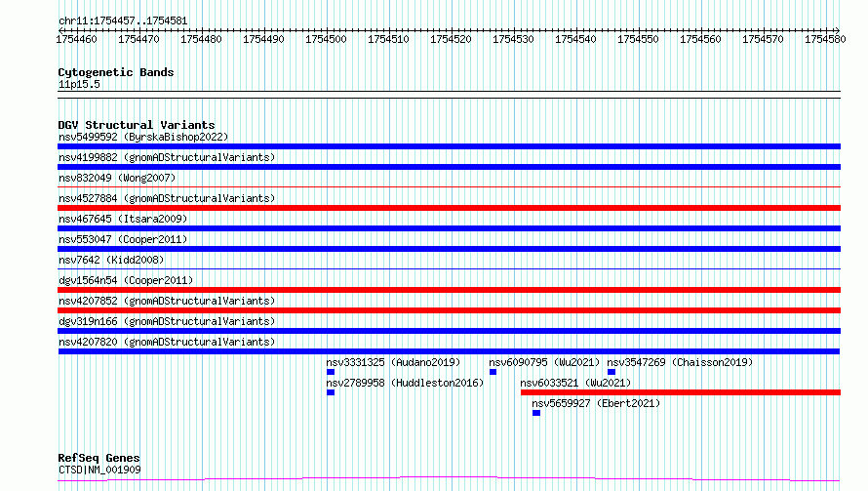Open variant nsv553047 (Cooper2011) label
The width and height of the screenshot is (868, 491).
tap(123, 239)
